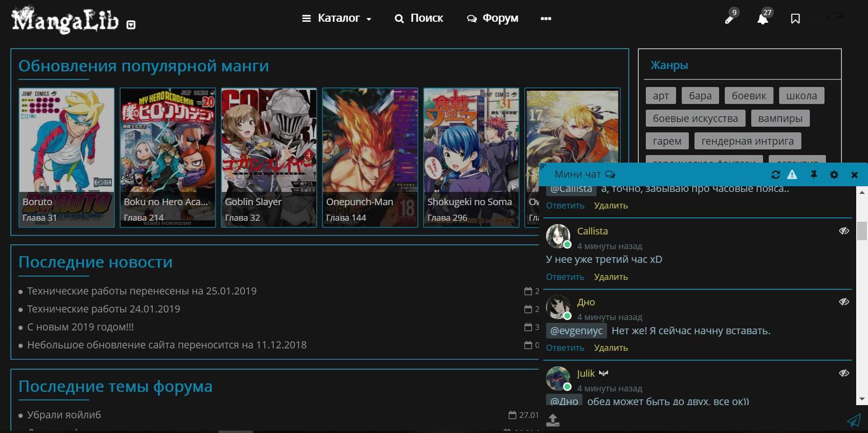
Task: Click the chat bubbles icon next to Мини чат
Action: coord(610,174)
